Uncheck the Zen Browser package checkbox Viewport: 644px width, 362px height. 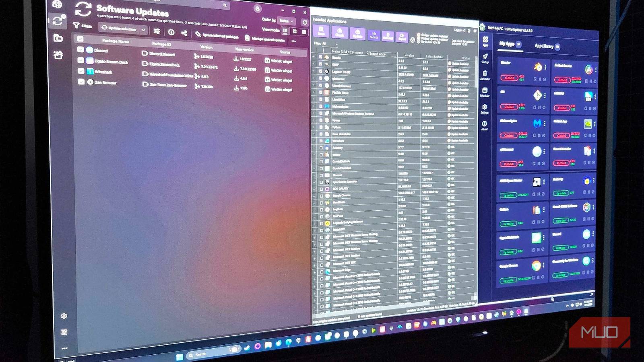[x=81, y=81]
